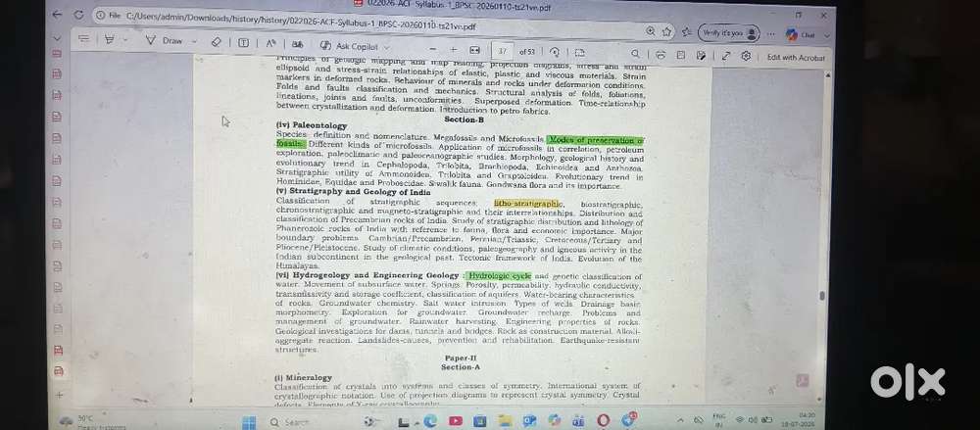The width and height of the screenshot is (980, 430).
Task: Select the Highlight tool
Action: (x=110, y=39)
